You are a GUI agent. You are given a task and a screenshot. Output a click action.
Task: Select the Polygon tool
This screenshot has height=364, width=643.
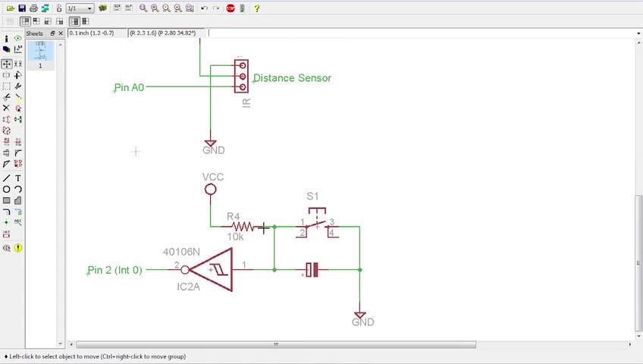click(18, 200)
